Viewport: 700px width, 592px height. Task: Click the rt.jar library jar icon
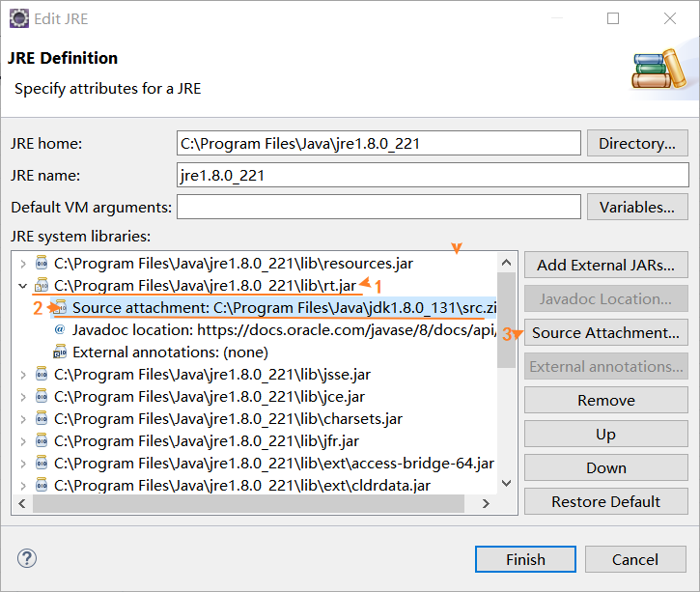42,285
